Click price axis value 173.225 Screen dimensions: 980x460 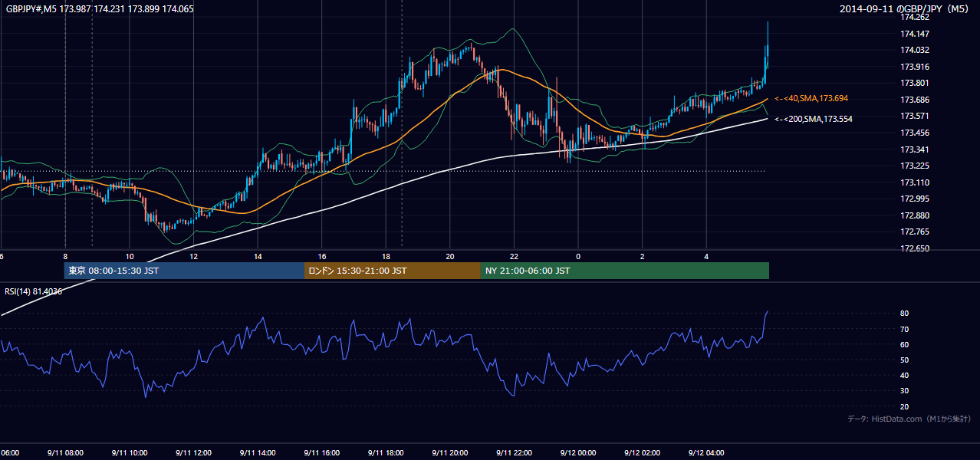(x=914, y=166)
